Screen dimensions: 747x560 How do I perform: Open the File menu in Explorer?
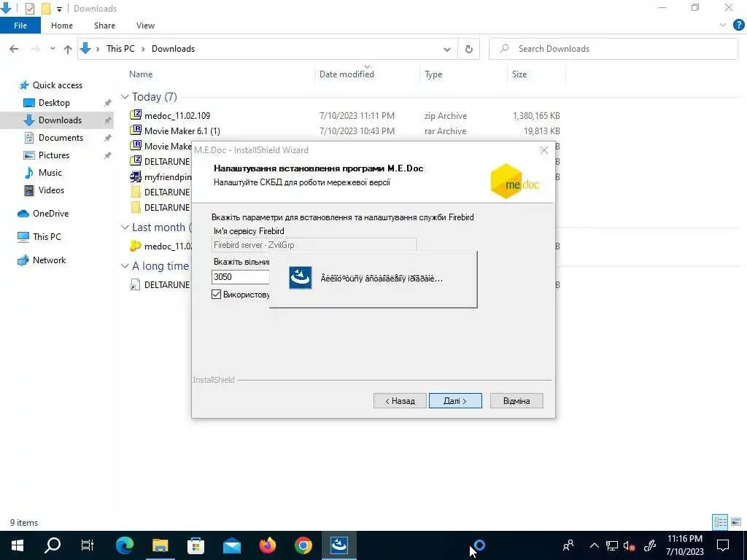tap(20, 26)
